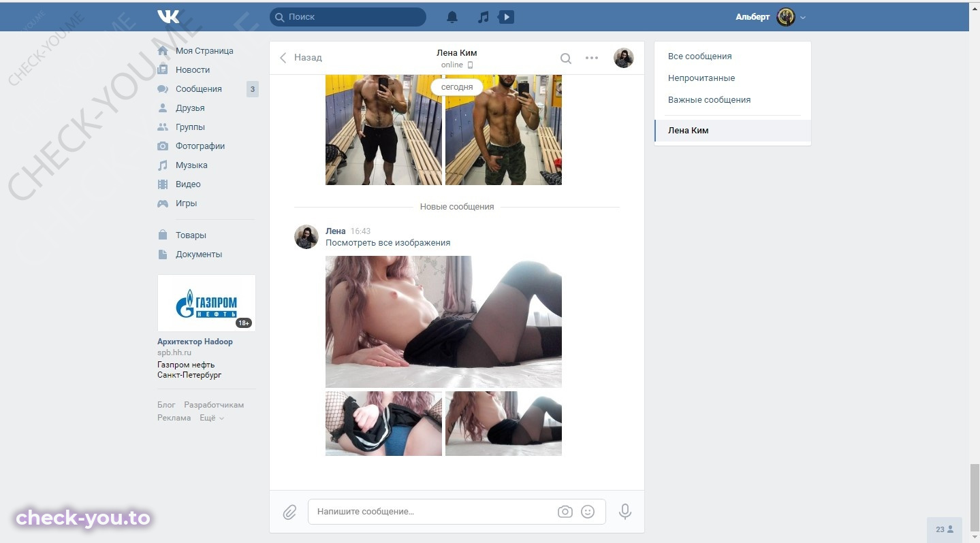Click the people icon beside Группы

click(163, 127)
